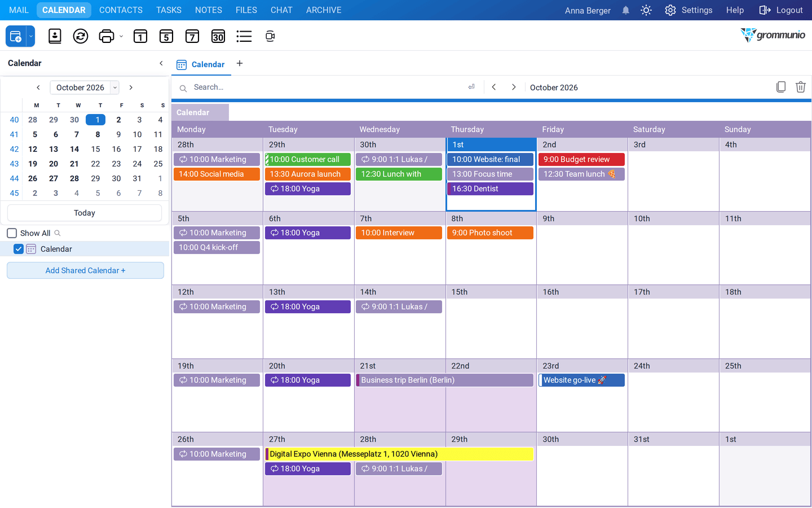Click the Today button
This screenshot has width=812, height=508.
pyautogui.click(x=85, y=213)
